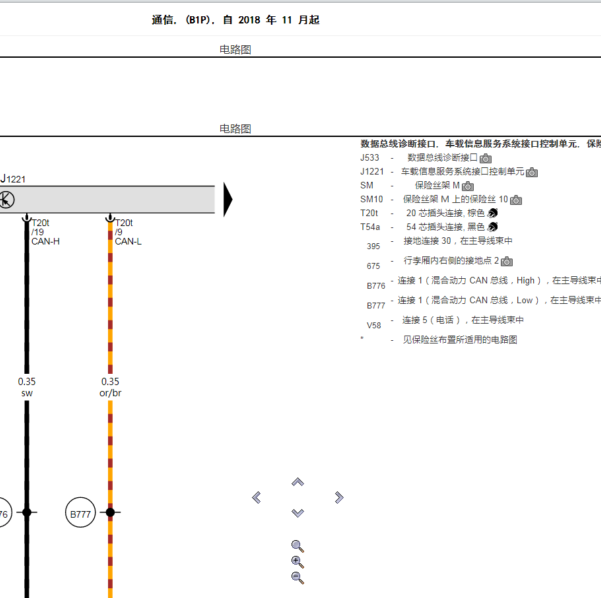Click the first 电路图 heading
This screenshot has width=601, height=598.
coord(235,49)
